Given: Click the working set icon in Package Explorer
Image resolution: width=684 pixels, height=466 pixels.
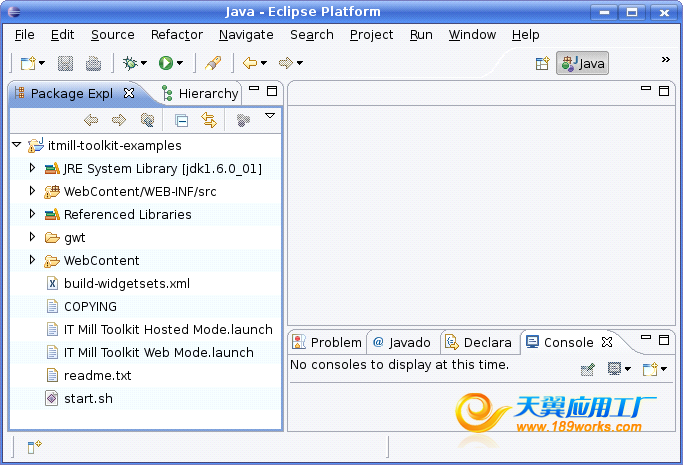Looking at the screenshot, I should (243, 120).
